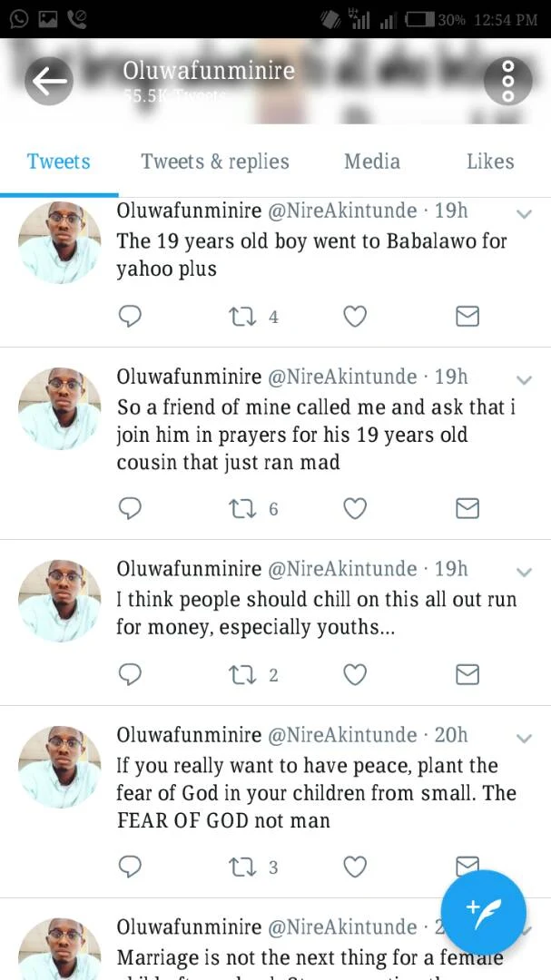Open the three-dot overflow menu
551x980 pixels.
pos(507,81)
